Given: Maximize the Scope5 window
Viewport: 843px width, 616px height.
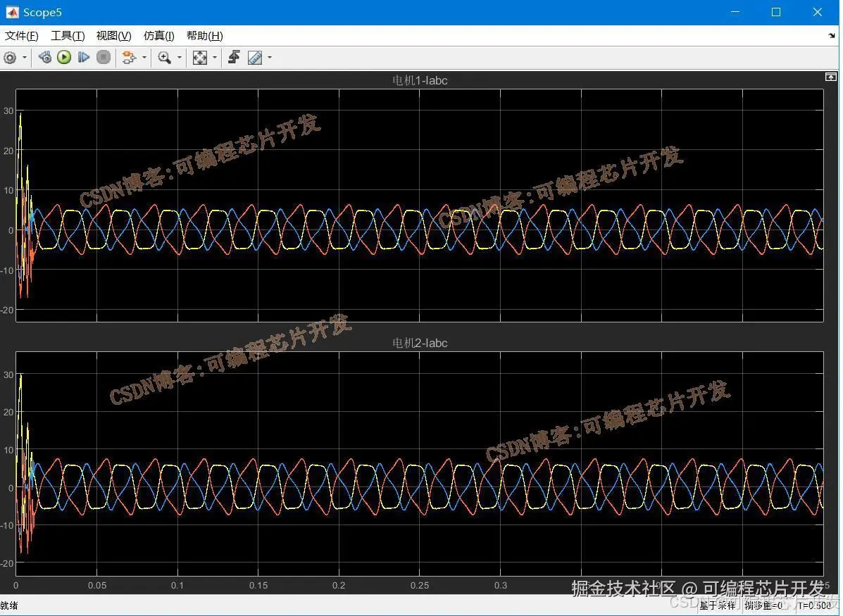Looking at the screenshot, I should 776,12.
